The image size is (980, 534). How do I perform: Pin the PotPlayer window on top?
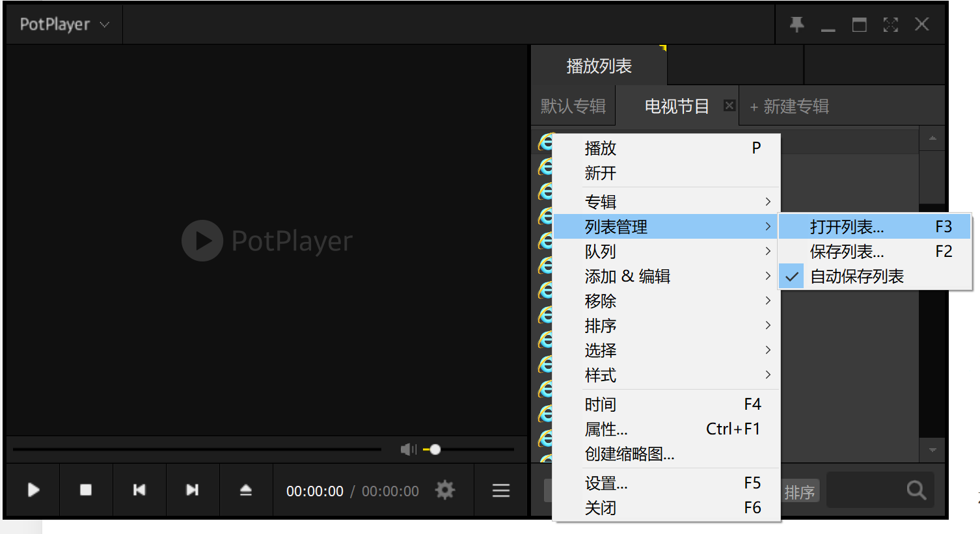click(x=796, y=25)
